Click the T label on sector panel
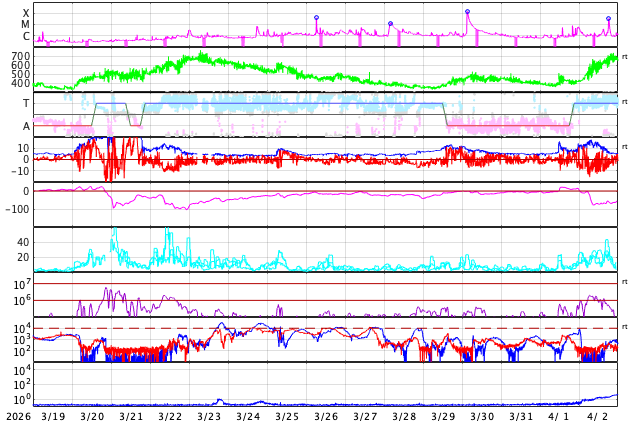This screenshot has height=424, width=634. point(26,103)
